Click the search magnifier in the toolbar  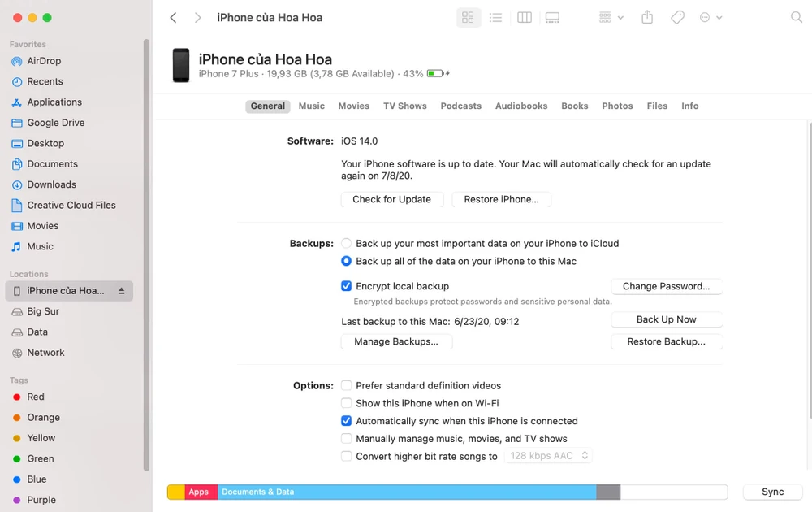[x=794, y=17]
